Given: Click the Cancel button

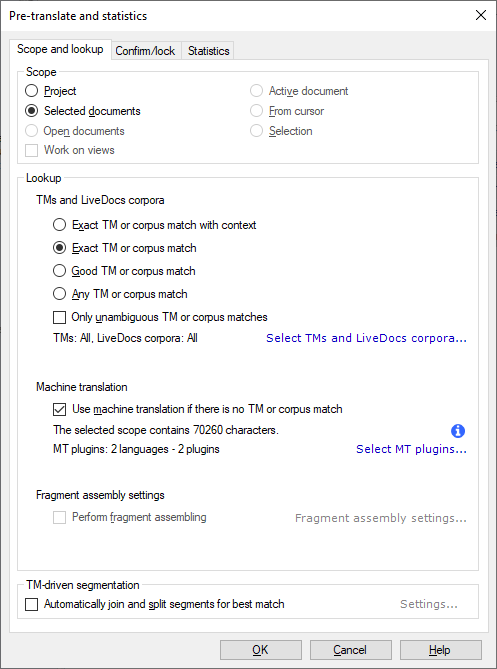Looking at the screenshot, I should (351, 650).
